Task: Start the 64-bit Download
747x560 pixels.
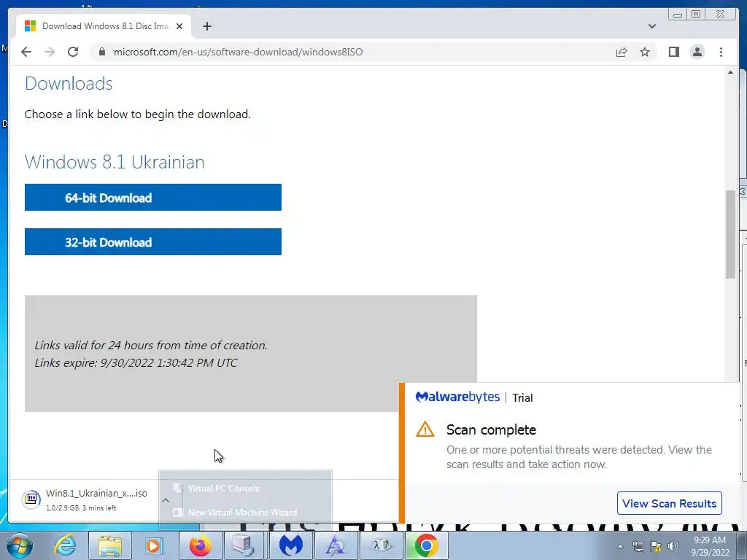Action: coord(153,197)
